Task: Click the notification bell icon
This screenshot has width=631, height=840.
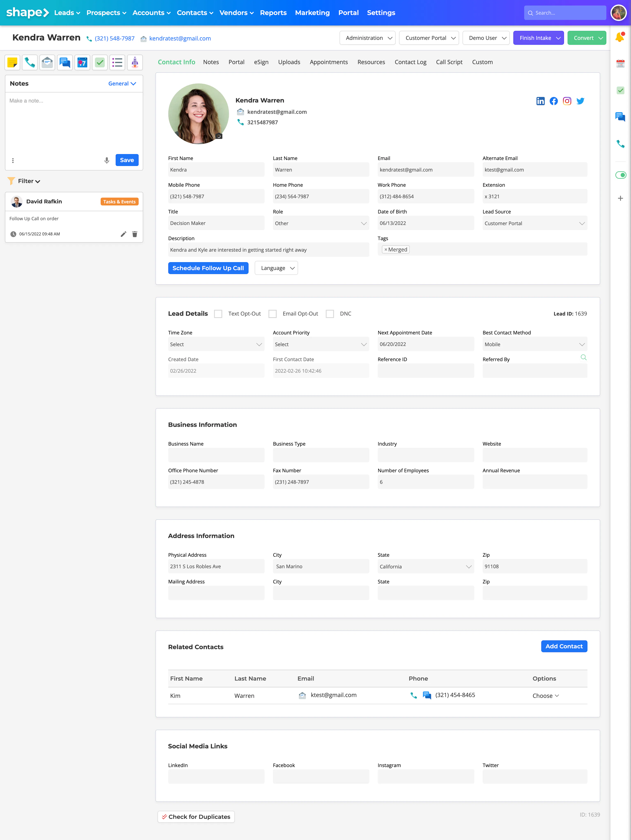Action: [620, 37]
